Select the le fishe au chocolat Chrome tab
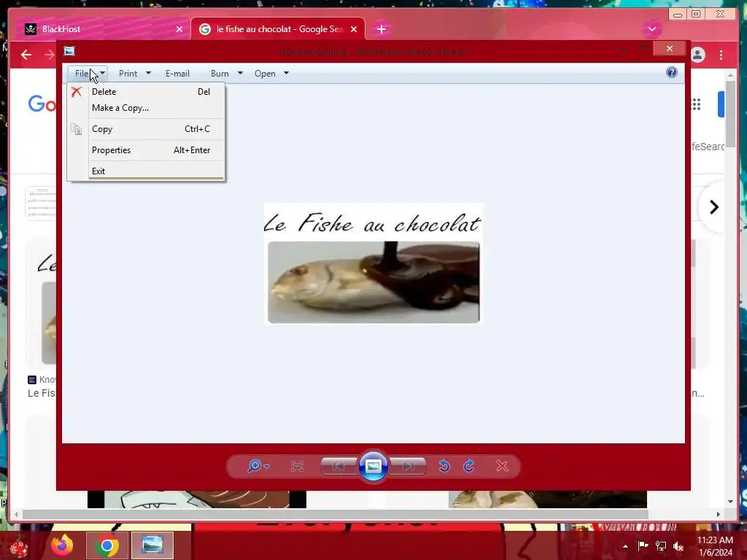The image size is (747, 560). click(278, 29)
